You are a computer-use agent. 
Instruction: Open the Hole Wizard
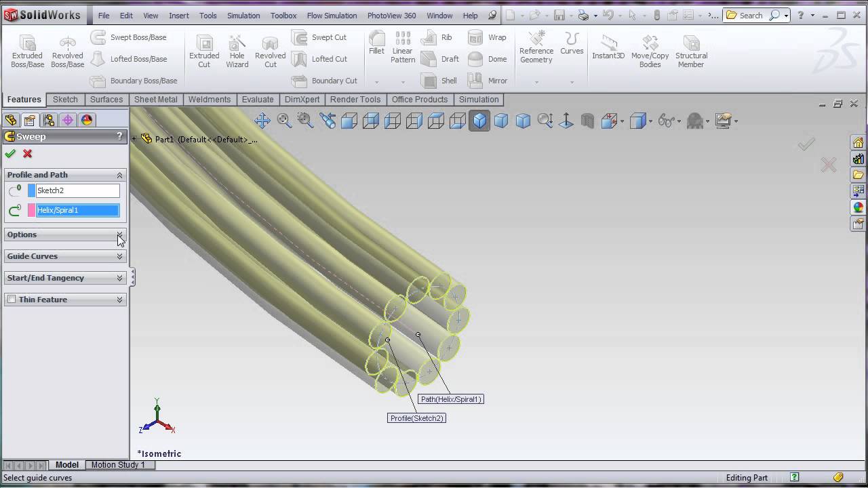pyautogui.click(x=237, y=51)
